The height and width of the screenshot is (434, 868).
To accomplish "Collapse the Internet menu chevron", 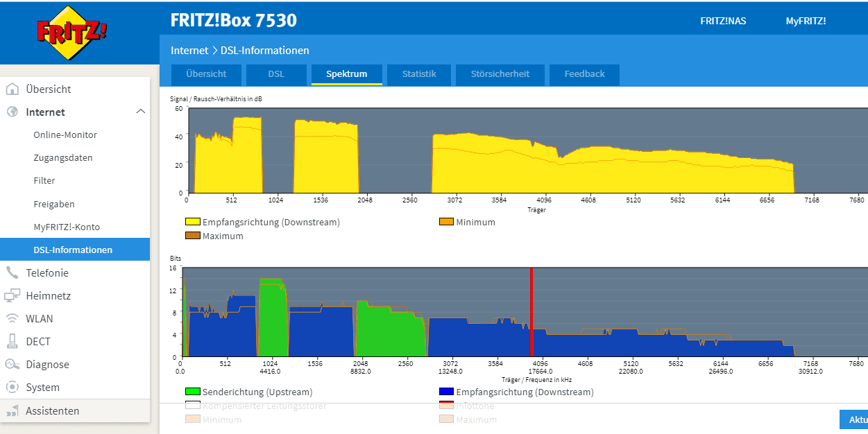I will point(140,112).
